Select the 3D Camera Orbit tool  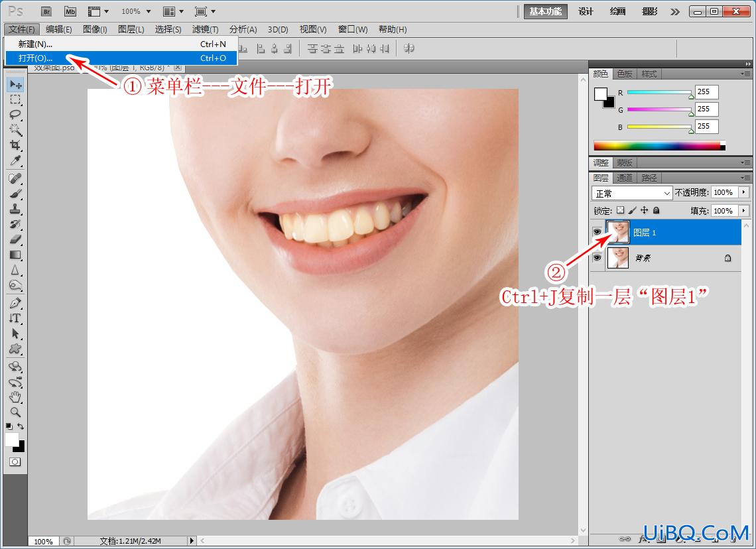(15, 382)
